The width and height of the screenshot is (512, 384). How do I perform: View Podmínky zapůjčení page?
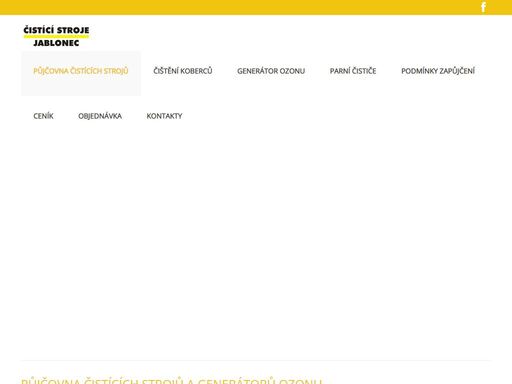[x=438, y=71]
